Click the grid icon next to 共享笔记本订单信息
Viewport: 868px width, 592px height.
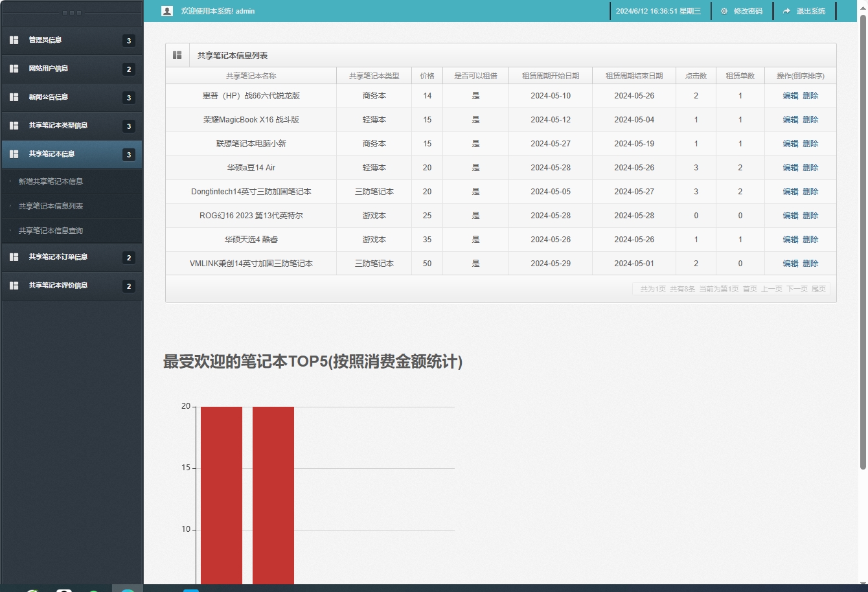tap(13, 257)
